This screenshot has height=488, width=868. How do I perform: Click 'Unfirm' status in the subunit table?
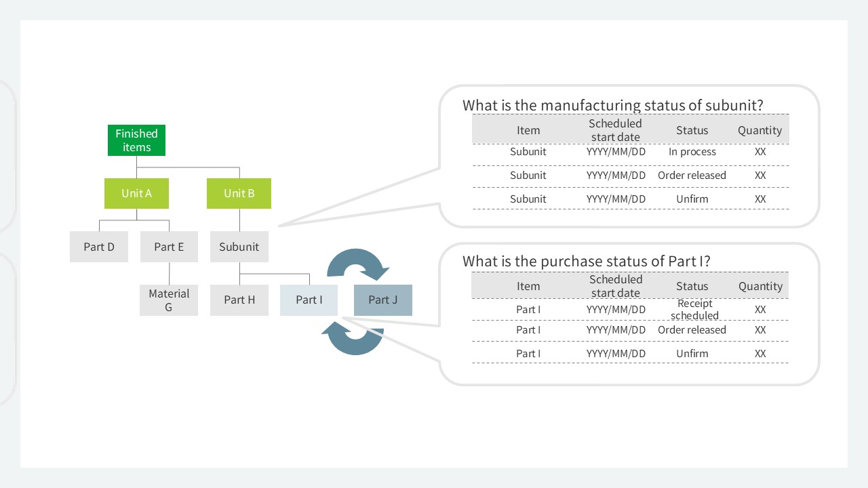tap(692, 199)
